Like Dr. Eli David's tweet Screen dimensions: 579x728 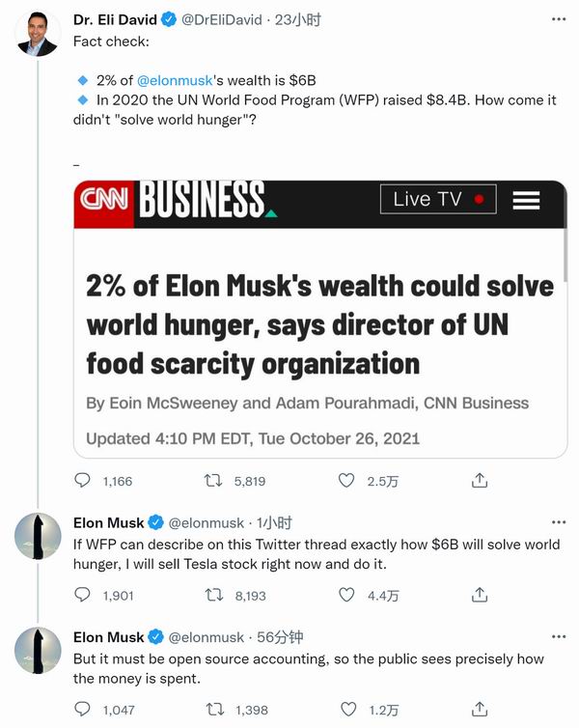(346, 480)
